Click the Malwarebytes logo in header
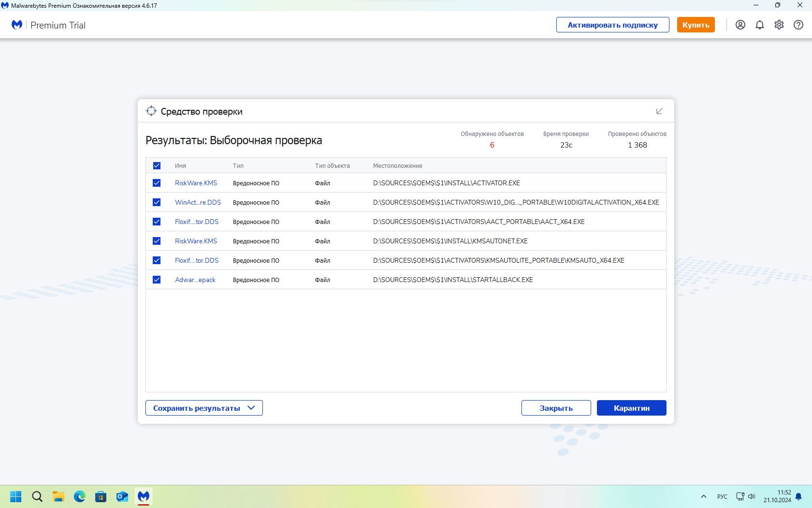The image size is (812, 508). tap(17, 25)
